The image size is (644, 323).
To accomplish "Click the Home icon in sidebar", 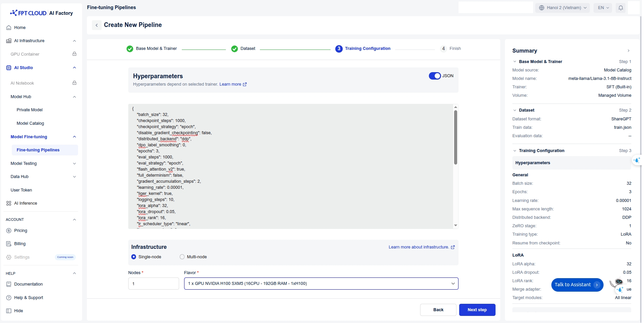I will tap(9, 28).
